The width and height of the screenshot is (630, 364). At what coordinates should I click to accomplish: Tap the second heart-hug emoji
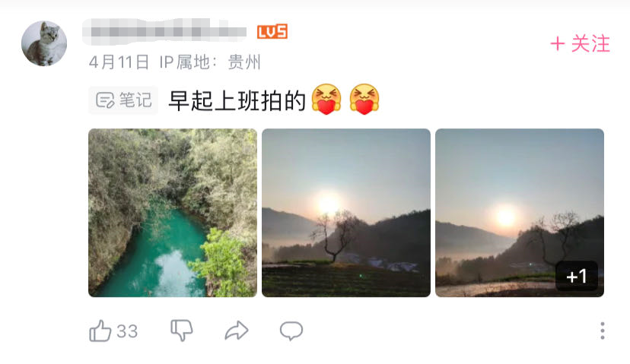(364, 99)
